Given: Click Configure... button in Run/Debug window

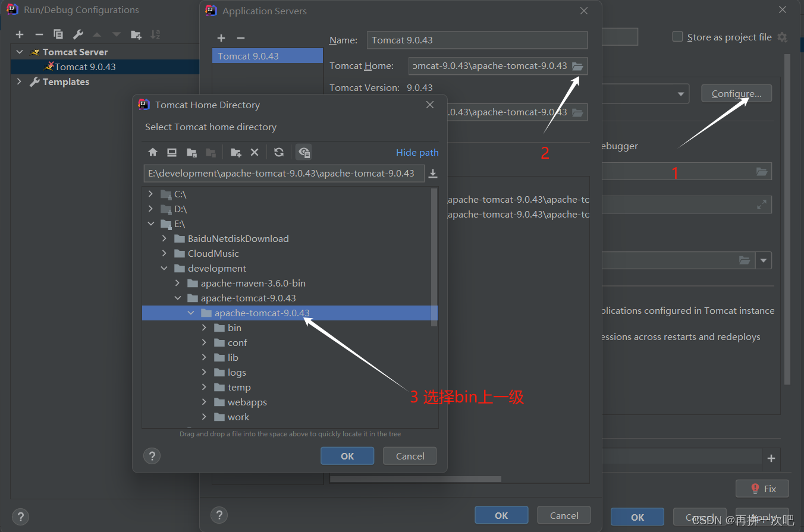Looking at the screenshot, I should [736, 94].
